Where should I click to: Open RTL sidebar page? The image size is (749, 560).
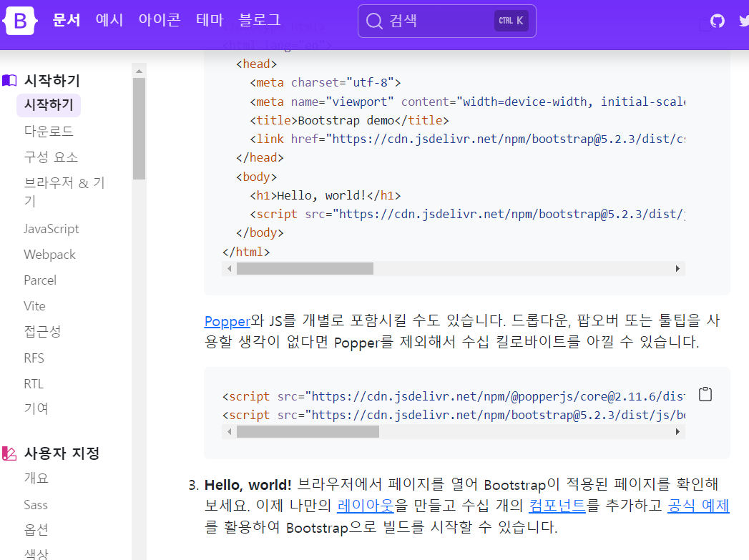[34, 384]
